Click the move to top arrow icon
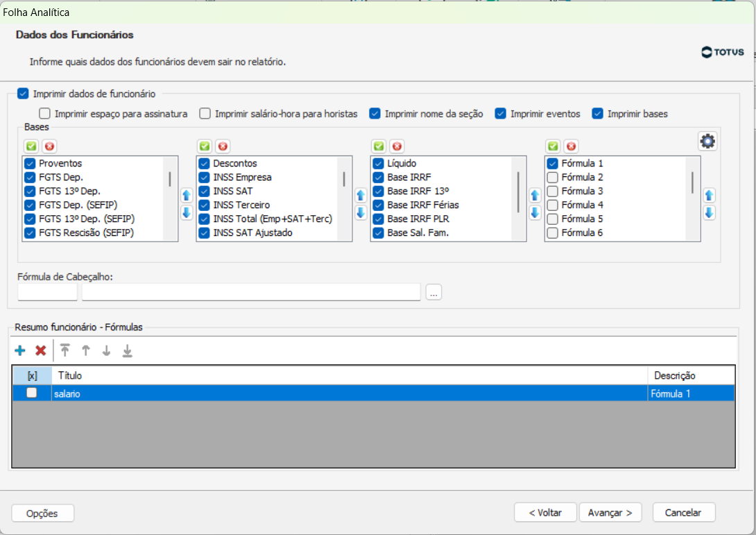The width and height of the screenshot is (756, 535). 65,351
